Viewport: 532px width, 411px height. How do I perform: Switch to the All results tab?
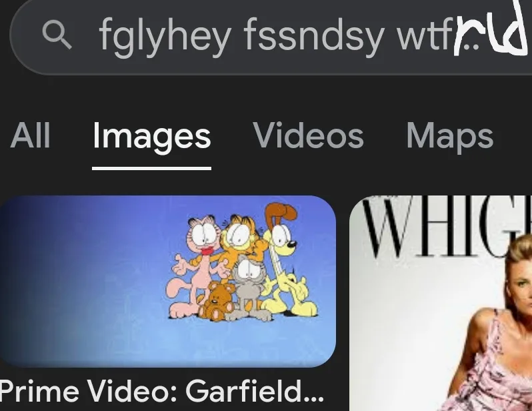[31, 135]
